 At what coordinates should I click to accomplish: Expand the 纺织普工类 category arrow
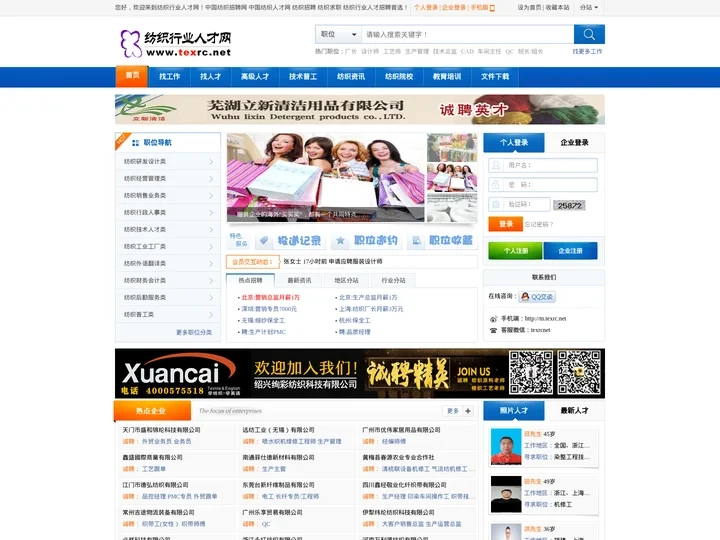tap(211, 315)
